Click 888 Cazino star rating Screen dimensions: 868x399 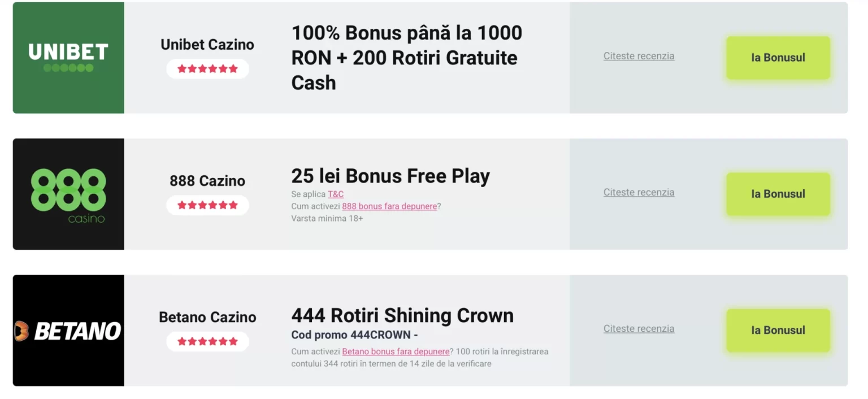pos(207,205)
